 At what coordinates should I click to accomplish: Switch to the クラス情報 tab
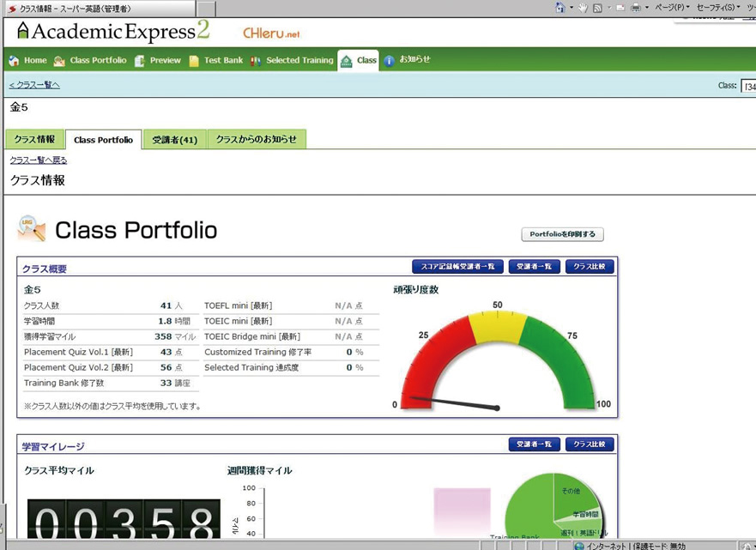tap(34, 139)
